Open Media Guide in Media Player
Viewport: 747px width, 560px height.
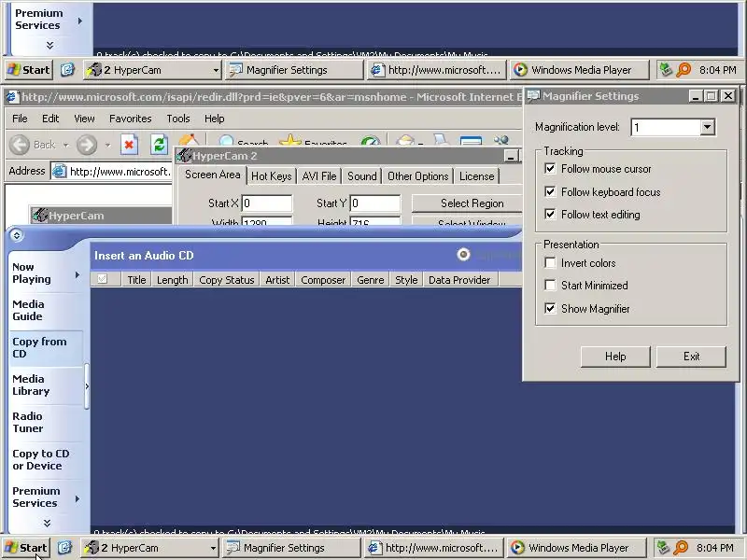click(46, 311)
